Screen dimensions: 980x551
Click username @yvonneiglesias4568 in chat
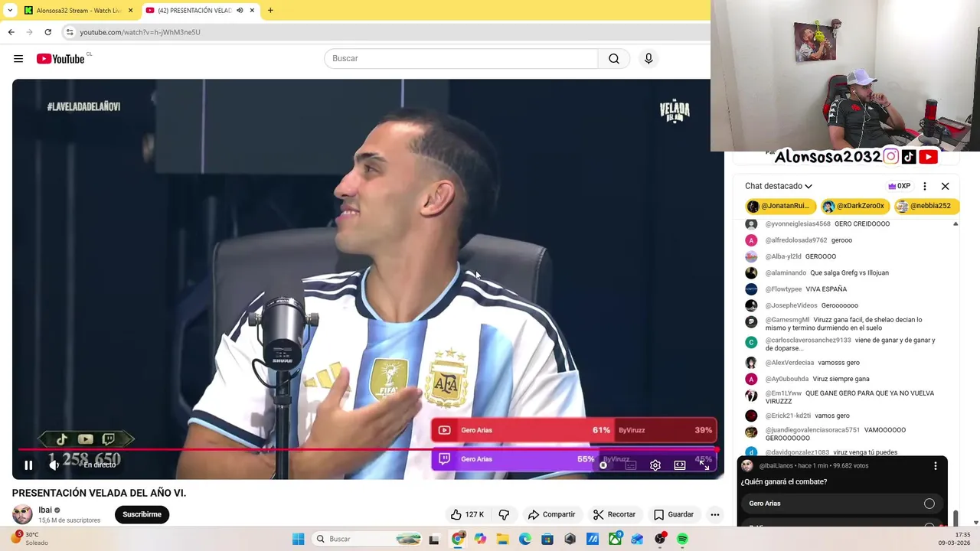click(797, 224)
